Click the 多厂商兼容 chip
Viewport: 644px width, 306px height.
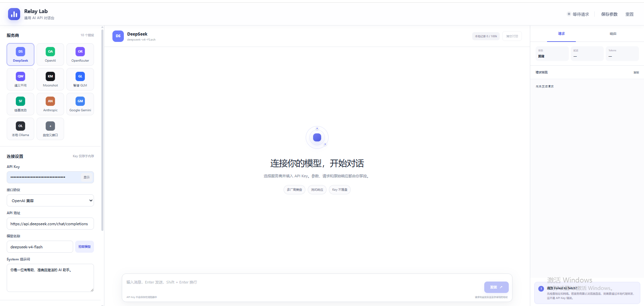tap(294, 190)
